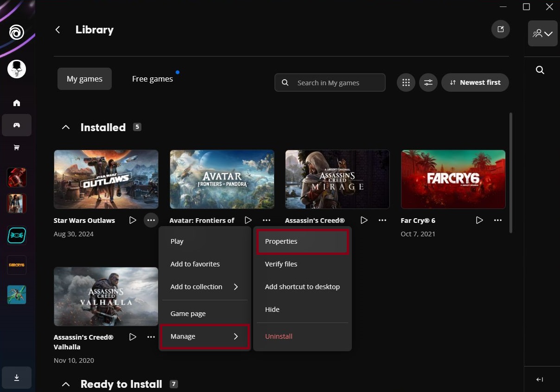Choose Verify files
The width and height of the screenshot is (560, 392).
(x=302, y=264)
